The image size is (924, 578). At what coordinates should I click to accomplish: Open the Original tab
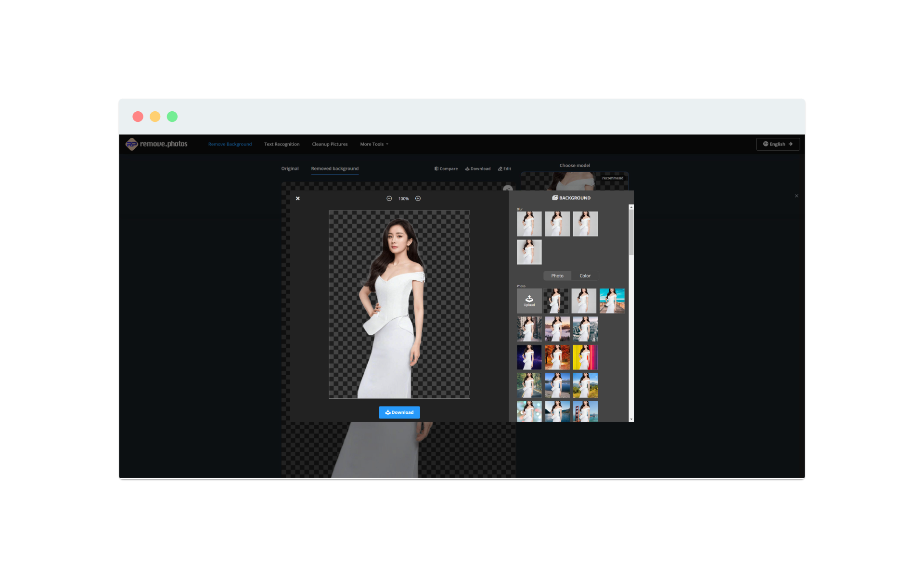pyautogui.click(x=290, y=169)
